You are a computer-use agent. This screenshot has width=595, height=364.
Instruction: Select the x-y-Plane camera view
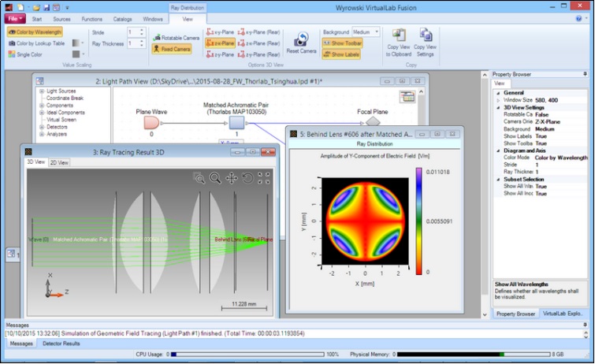point(220,32)
